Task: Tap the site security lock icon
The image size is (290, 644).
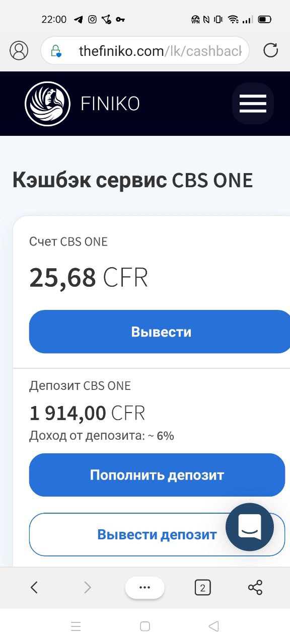Action: pyautogui.click(x=56, y=51)
